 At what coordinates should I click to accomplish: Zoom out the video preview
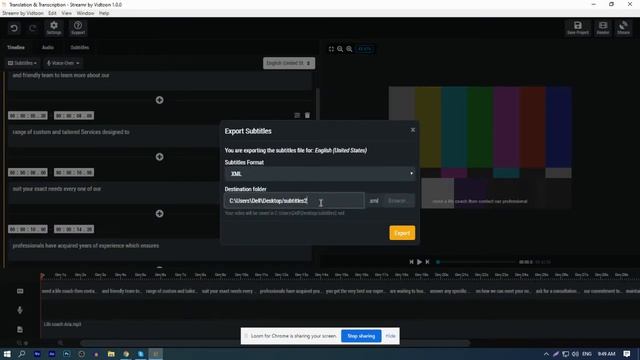340,49
